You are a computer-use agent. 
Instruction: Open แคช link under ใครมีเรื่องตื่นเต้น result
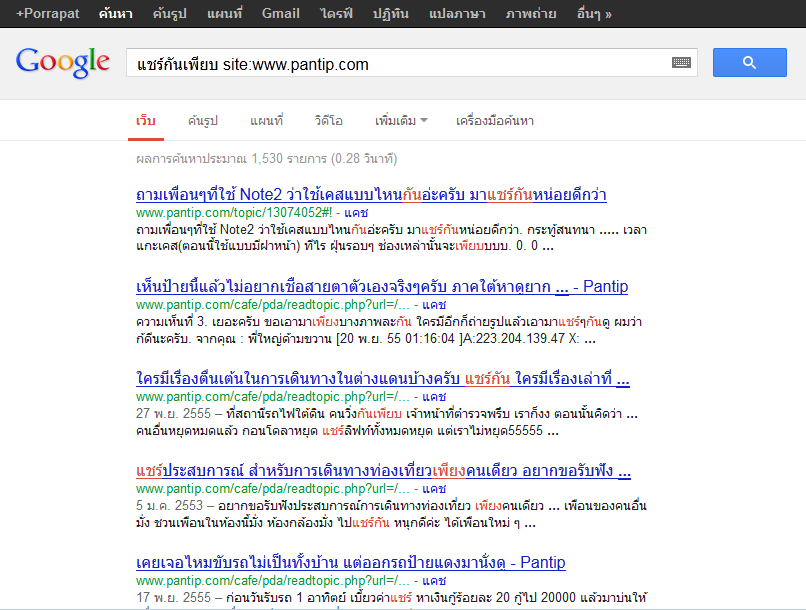[434, 396]
